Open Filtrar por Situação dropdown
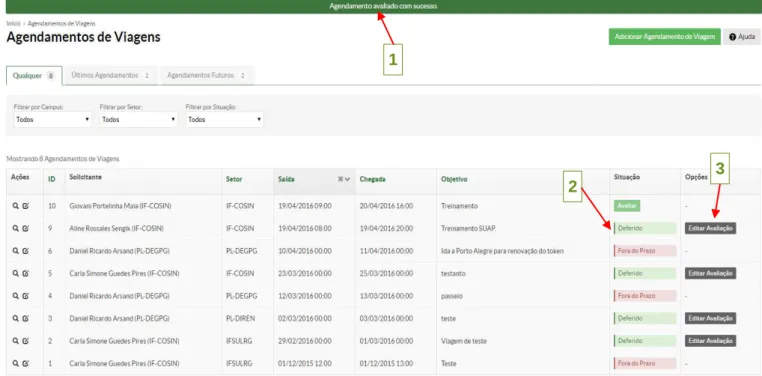Image resolution: width=762 pixels, height=376 pixels. [225, 120]
